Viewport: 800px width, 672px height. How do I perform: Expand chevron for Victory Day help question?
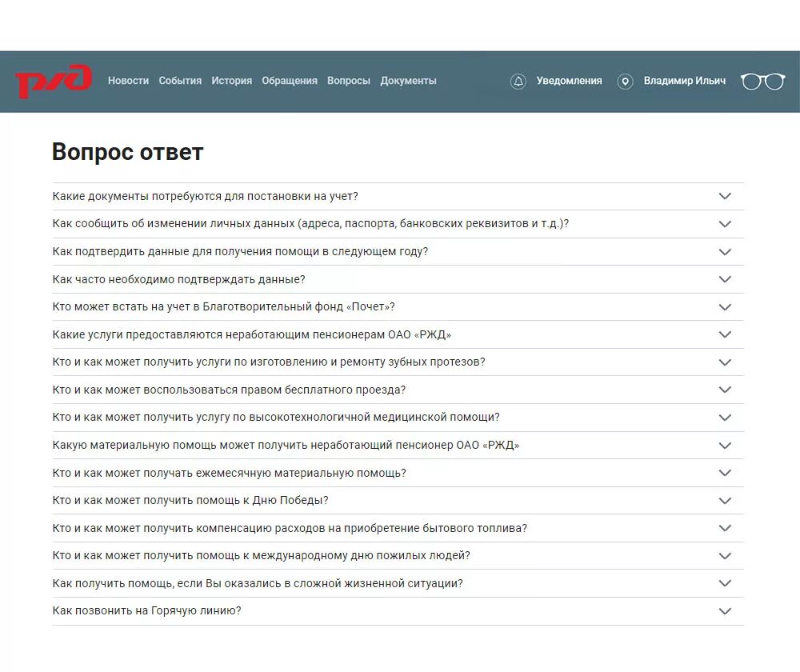pyautogui.click(x=725, y=501)
